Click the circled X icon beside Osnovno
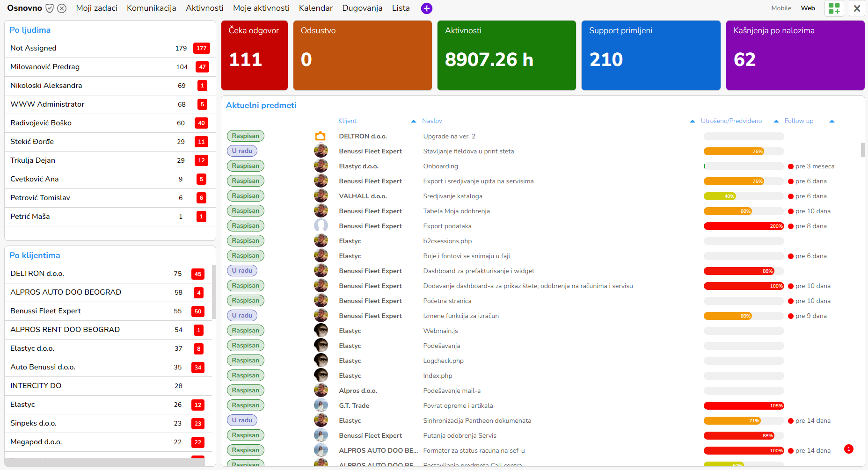868x470 pixels. pos(62,8)
